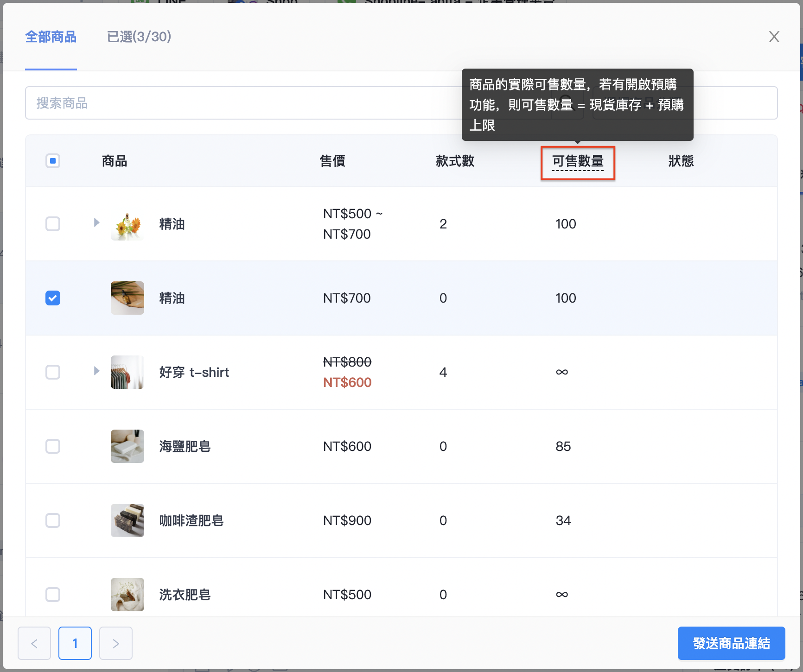Check the 海鹽肥皂 checkbox
This screenshot has height=672, width=803.
[53, 446]
